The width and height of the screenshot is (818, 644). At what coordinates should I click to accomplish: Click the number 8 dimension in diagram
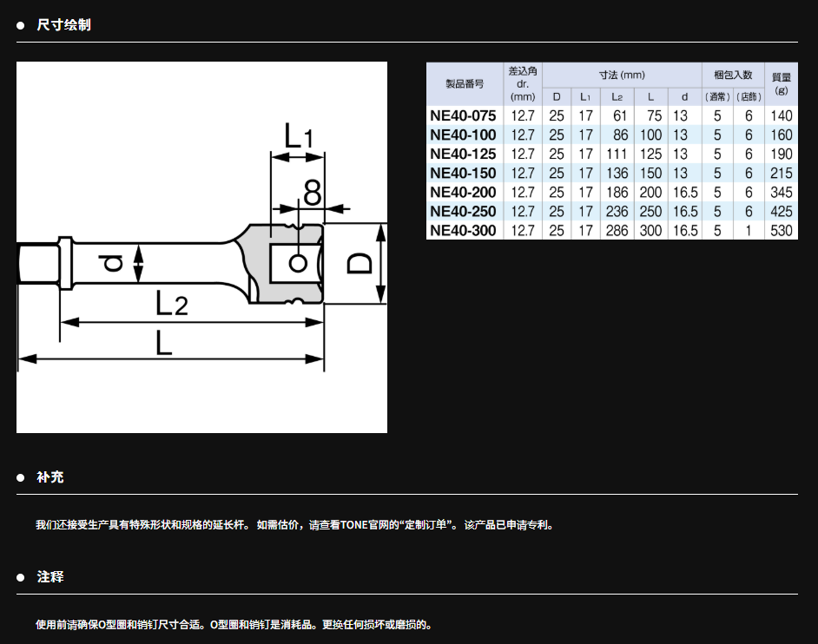point(312,193)
